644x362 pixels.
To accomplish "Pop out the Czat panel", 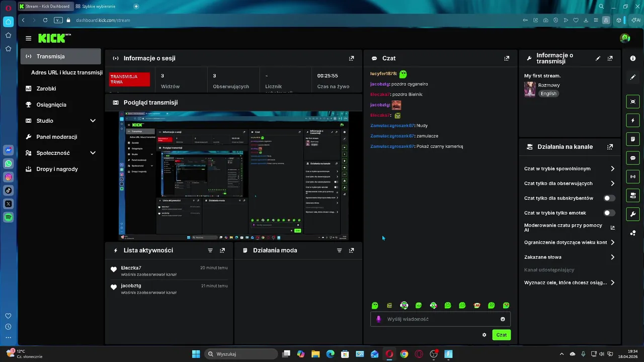I will pos(507,58).
